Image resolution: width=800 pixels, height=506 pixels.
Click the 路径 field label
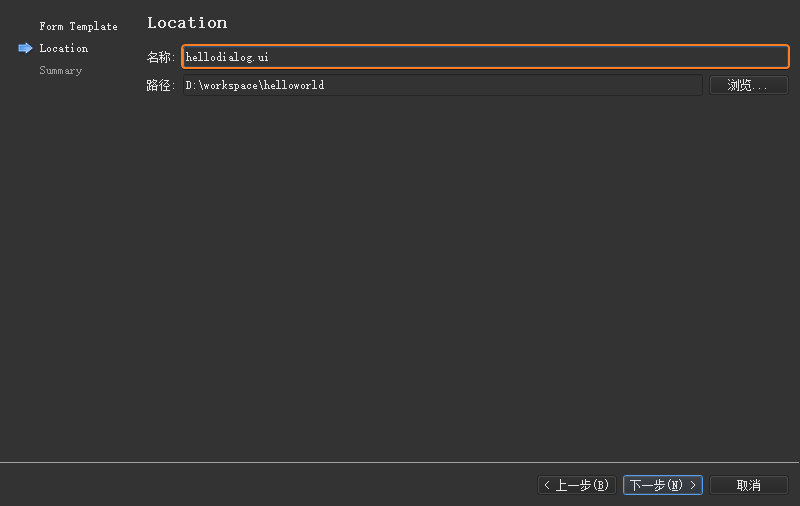160,85
